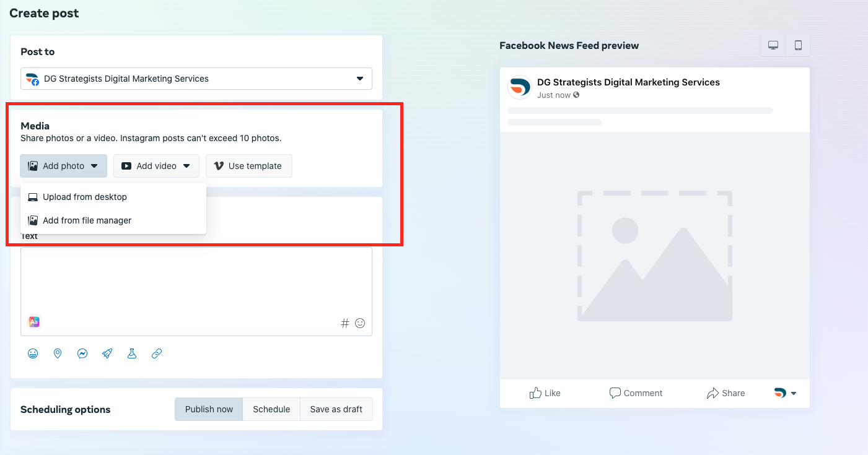
Task: Click the DG Strategists profile logo in preview
Action: click(x=519, y=87)
